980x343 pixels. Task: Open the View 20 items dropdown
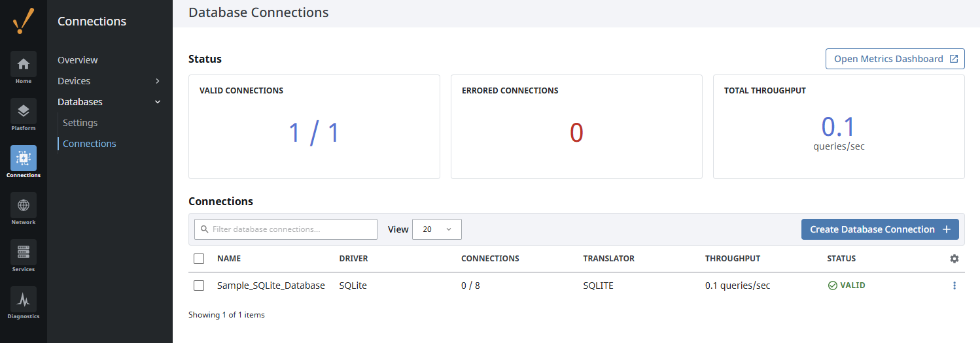point(437,229)
